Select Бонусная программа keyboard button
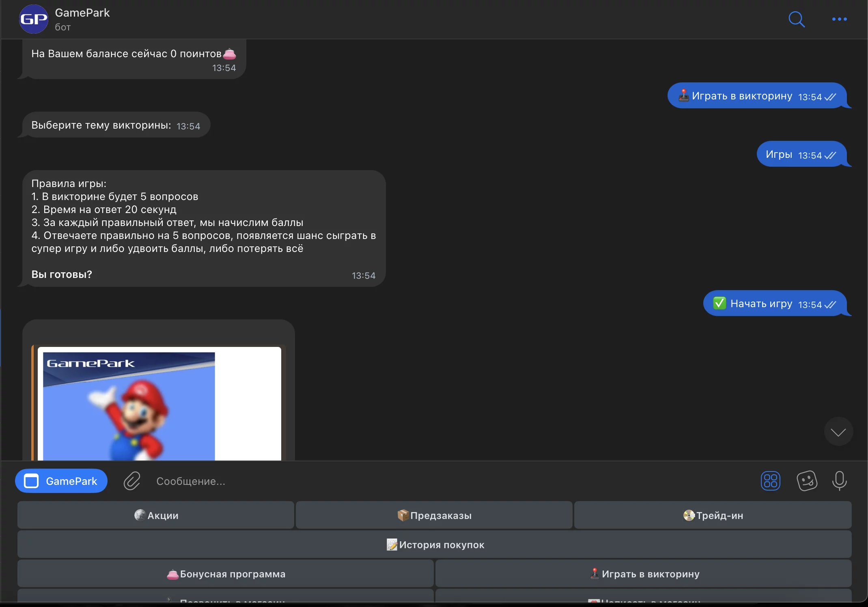 pyautogui.click(x=226, y=574)
